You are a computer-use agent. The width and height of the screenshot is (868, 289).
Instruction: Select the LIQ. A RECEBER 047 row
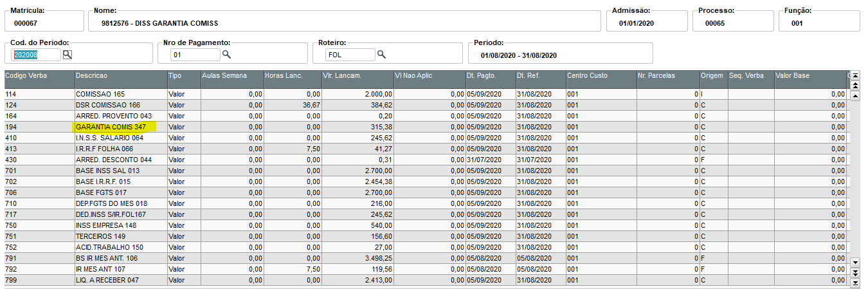pos(426,280)
